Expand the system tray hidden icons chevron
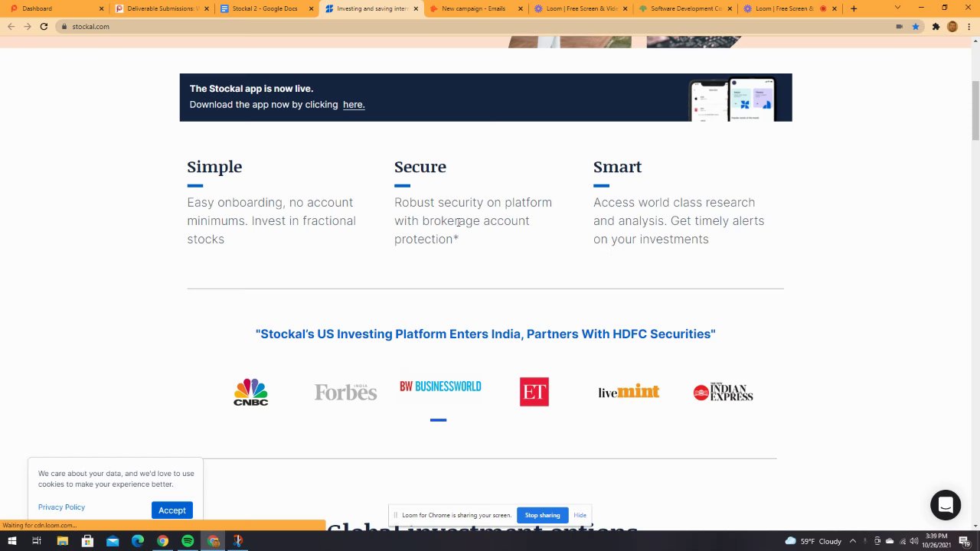 pos(853,541)
